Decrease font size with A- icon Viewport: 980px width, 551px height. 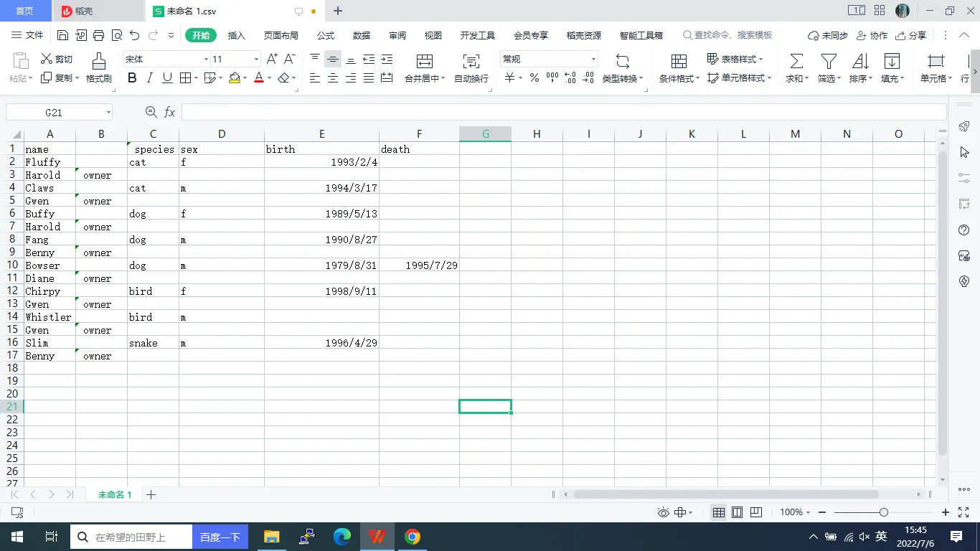tap(290, 59)
